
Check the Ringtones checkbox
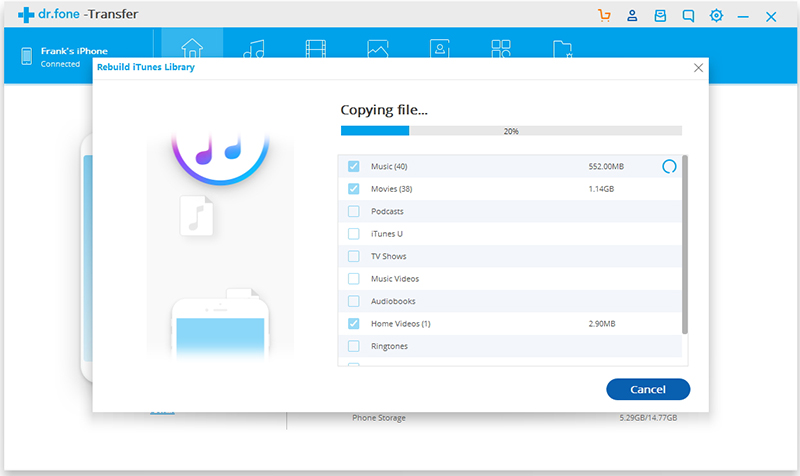tap(354, 346)
